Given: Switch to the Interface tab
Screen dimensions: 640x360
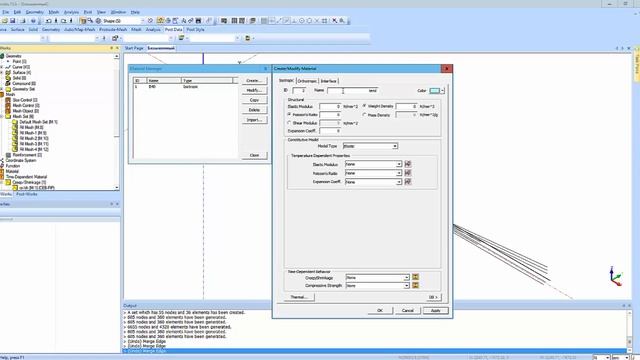Looking at the screenshot, I should click(329, 81).
